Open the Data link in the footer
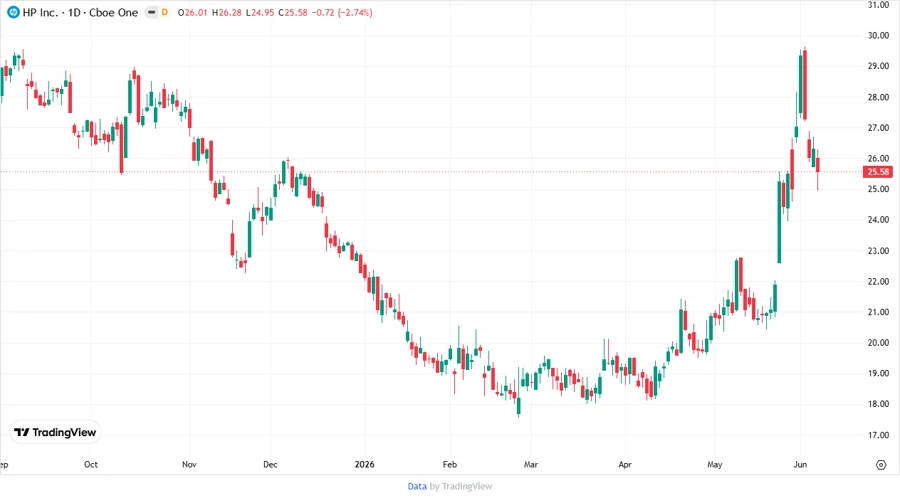 (417, 487)
